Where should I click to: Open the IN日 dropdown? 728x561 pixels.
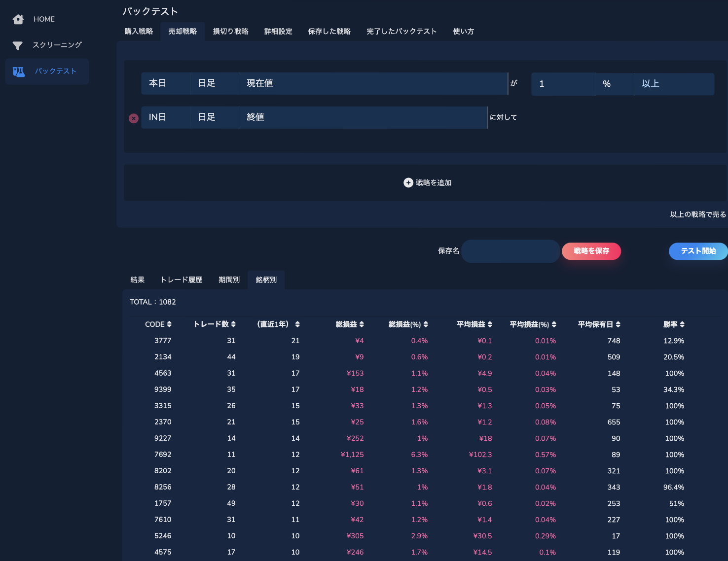pyautogui.click(x=166, y=117)
